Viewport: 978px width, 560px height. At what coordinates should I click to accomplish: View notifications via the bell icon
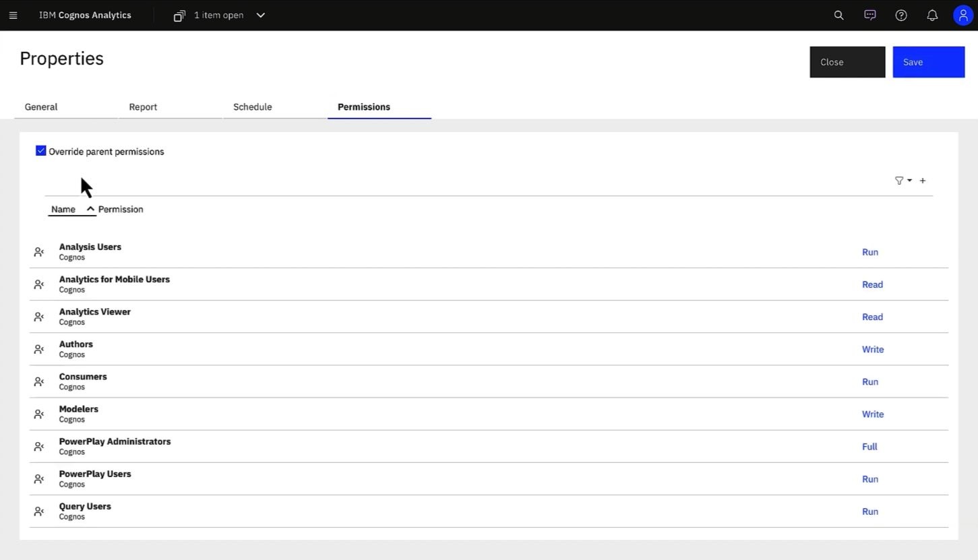point(931,15)
